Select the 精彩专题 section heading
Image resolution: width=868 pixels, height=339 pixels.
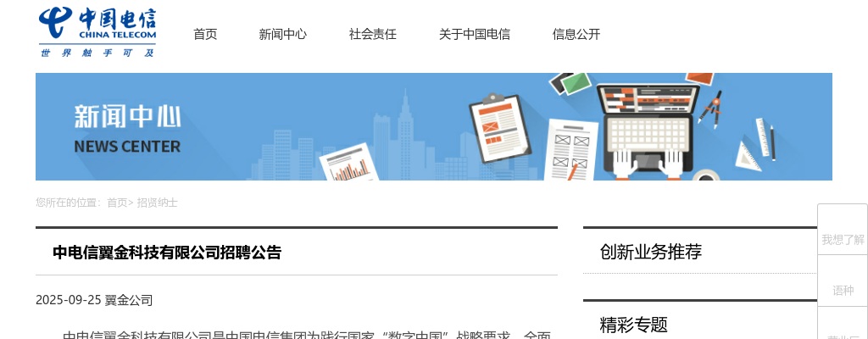coord(633,325)
